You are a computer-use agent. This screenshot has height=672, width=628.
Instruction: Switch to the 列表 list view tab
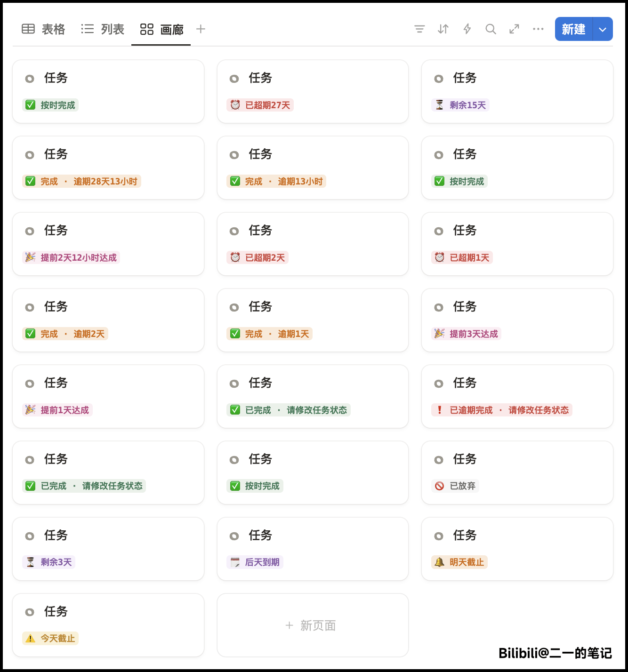tap(102, 29)
